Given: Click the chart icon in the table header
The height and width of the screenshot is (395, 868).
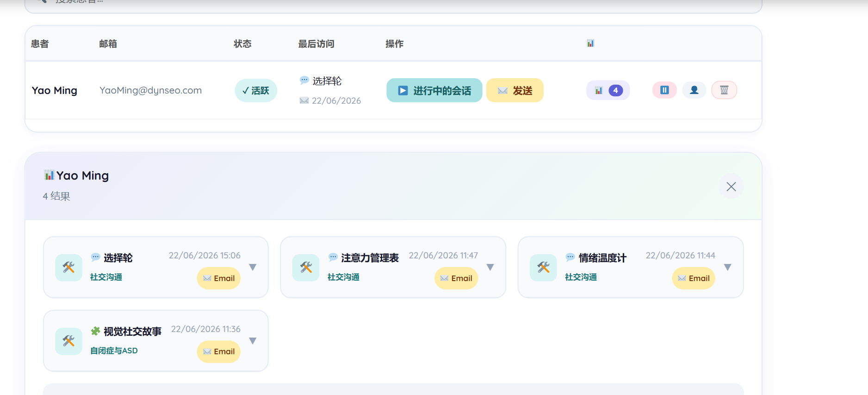Looking at the screenshot, I should coord(590,44).
